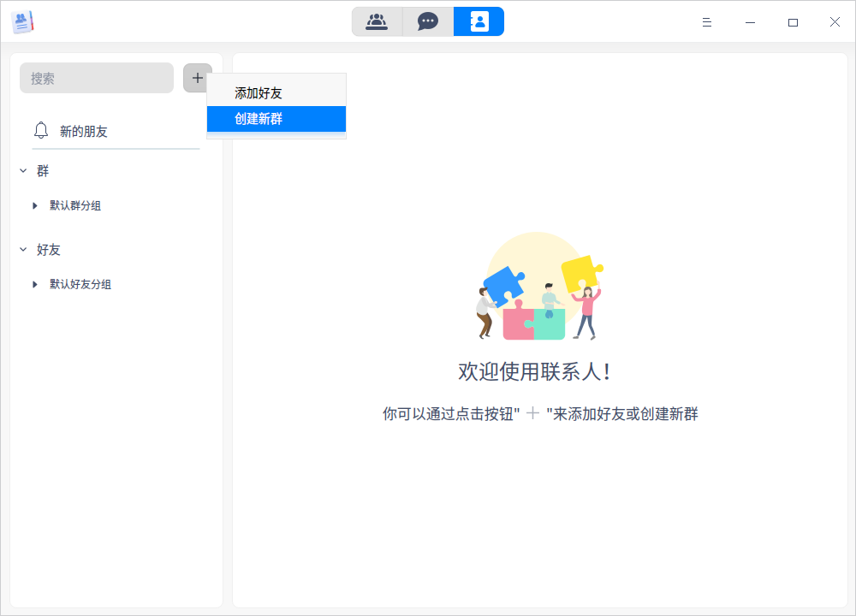Choose 添加好友 from the popup menu
The width and height of the screenshot is (856, 616).
[x=276, y=93]
